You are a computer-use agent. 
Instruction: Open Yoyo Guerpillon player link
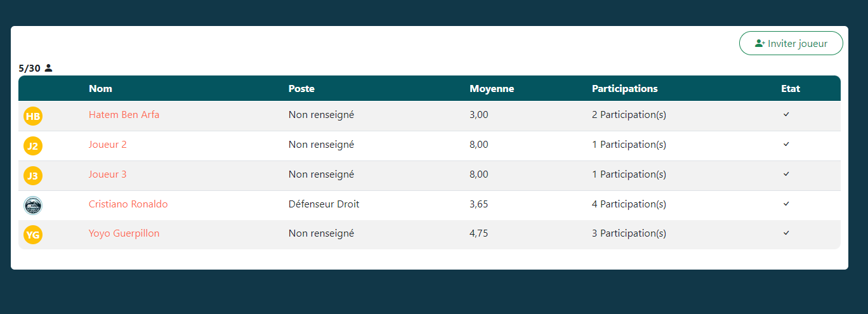pos(124,233)
